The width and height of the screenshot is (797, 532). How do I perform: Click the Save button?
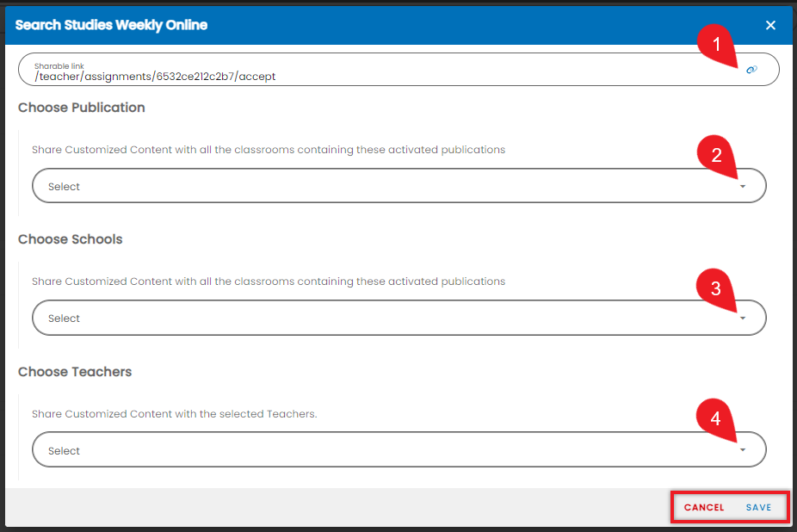(758, 507)
